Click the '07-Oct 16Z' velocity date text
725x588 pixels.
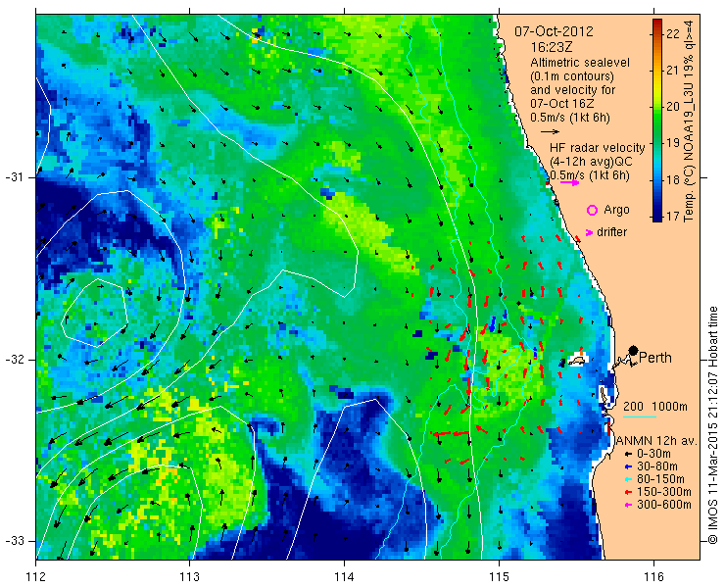pos(562,104)
